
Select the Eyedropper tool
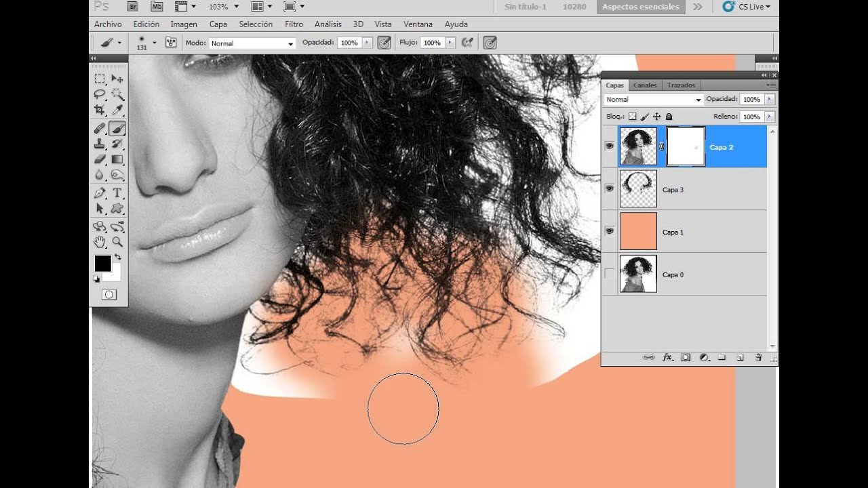[x=117, y=109]
